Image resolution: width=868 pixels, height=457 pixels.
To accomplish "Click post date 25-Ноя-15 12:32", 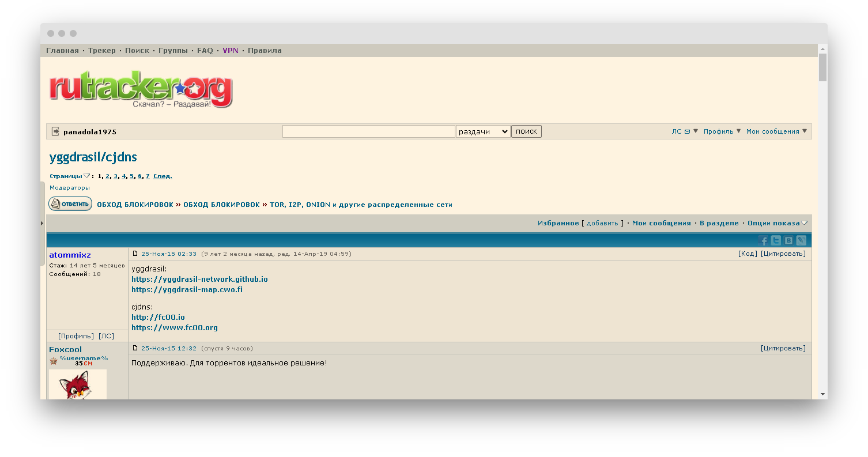I will tap(169, 348).
